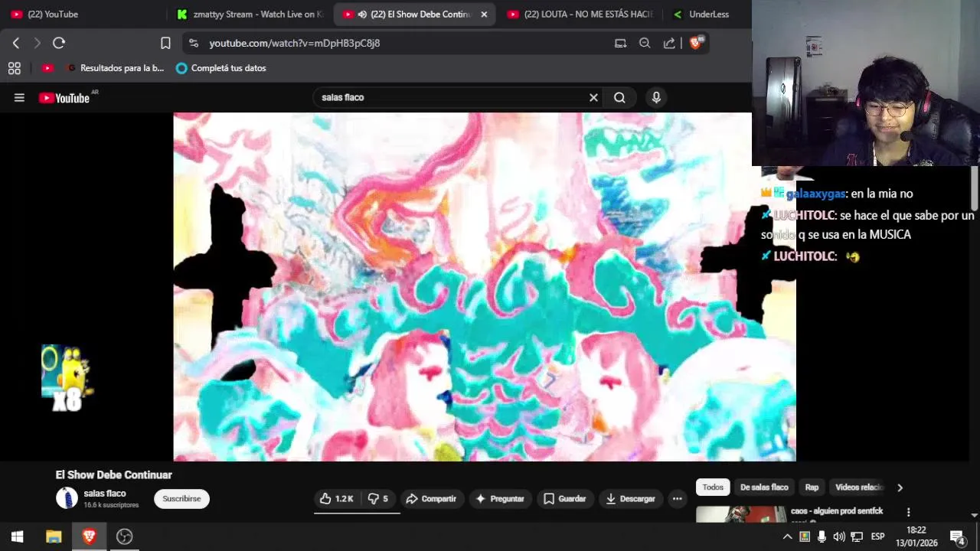Click the microphone tray icon
The height and width of the screenshot is (551, 980).
pos(822,536)
